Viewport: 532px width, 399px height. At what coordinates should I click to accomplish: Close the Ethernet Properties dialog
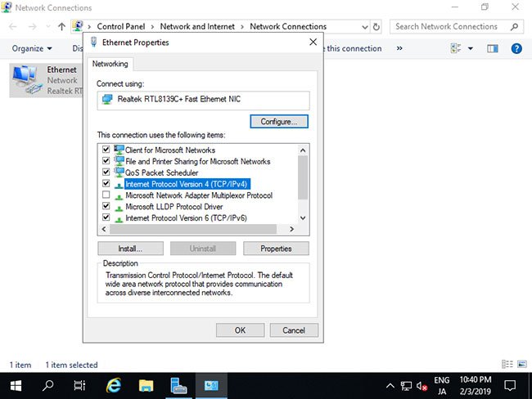[313, 42]
